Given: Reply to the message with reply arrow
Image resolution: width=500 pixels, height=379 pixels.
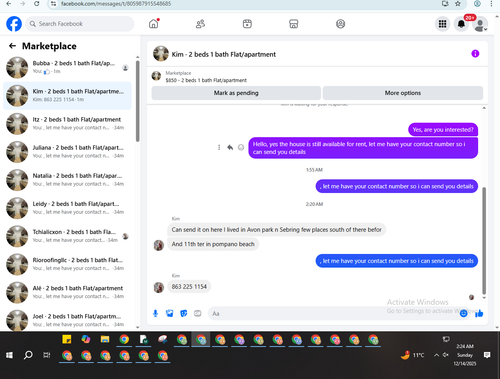Looking at the screenshot, I should coord(230,147).
